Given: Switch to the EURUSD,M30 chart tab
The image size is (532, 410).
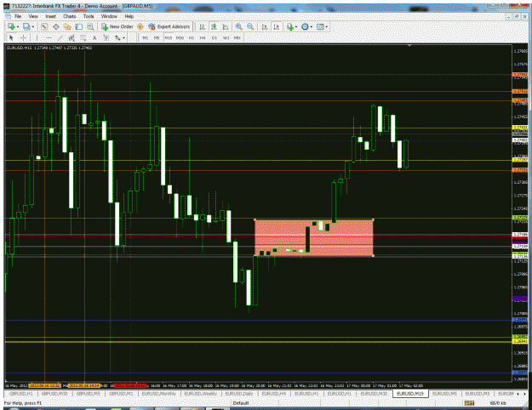Looking at the screenshot, I should [x=374, y=394].
